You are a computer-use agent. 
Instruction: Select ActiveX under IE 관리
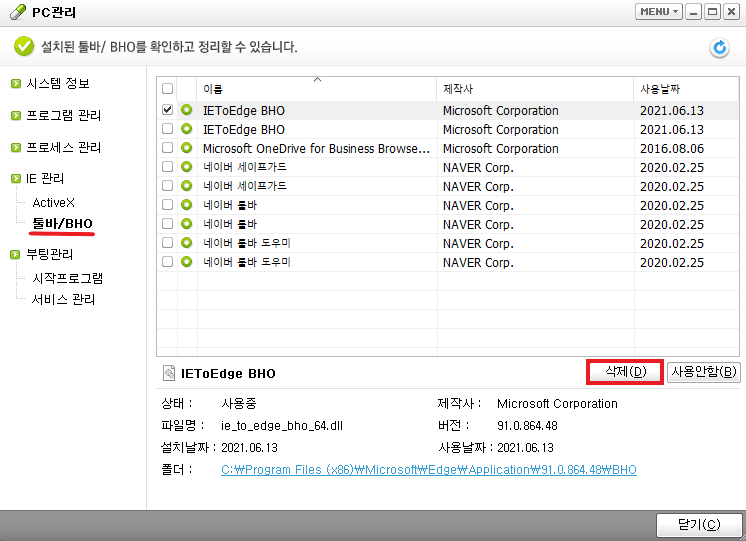(x=53, y=203)
